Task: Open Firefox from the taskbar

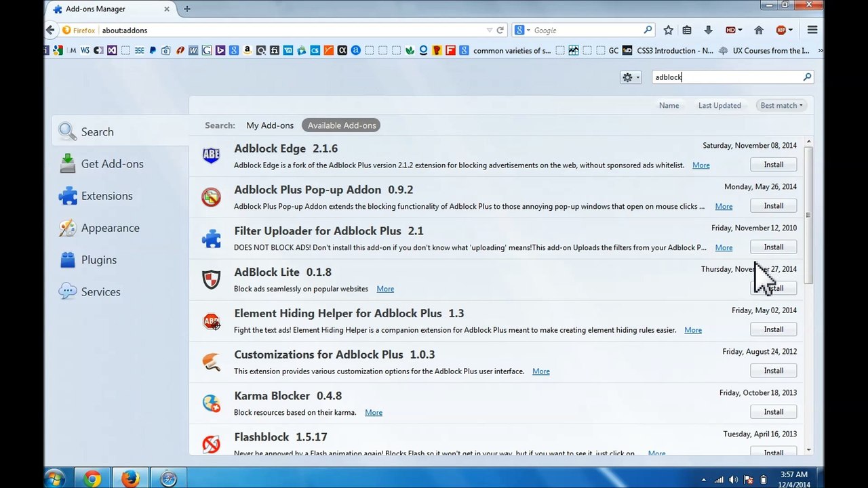Action: pyautogui.click(x=130, y=479)
